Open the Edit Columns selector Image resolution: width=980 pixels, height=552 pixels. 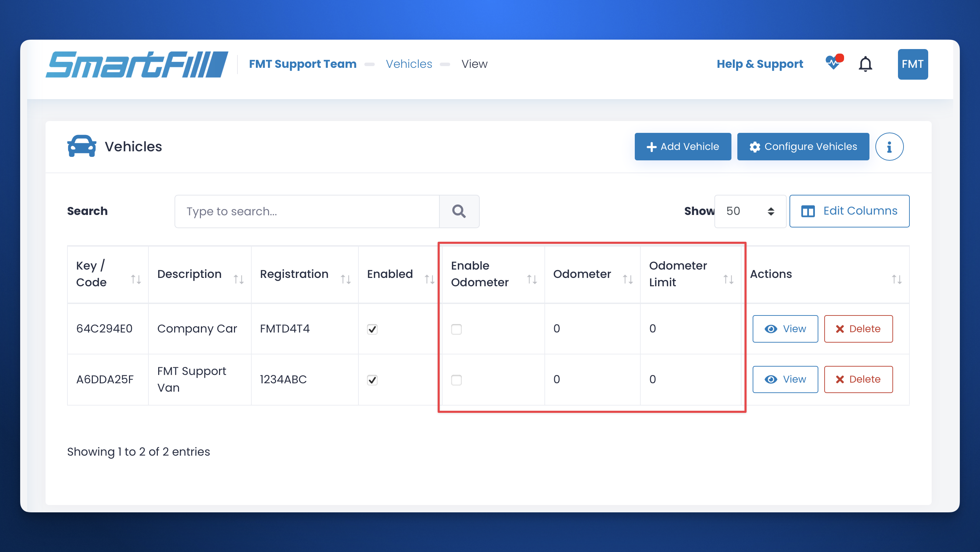point(849,211)
